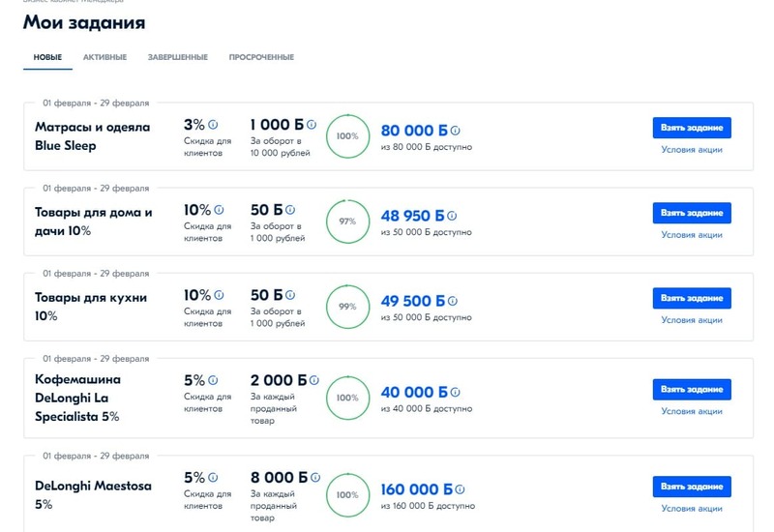
Task: Click info icon next to 40 000 Б
Action: coord(455,392)
